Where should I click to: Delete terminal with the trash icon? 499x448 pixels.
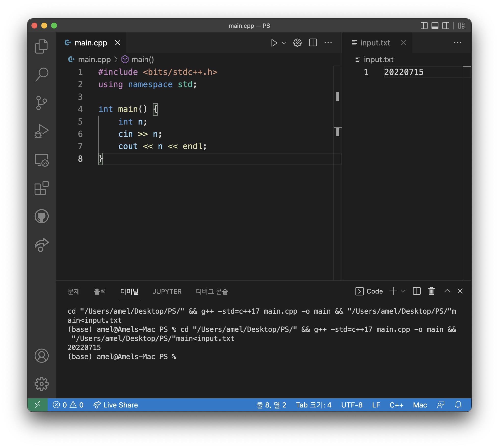click(431, 291)
